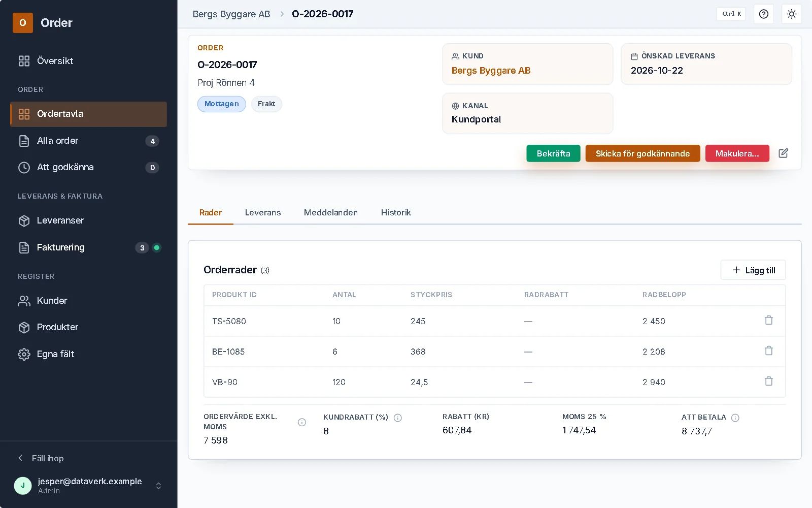Click the Mottagen status badge

click(x=221, y=104)
